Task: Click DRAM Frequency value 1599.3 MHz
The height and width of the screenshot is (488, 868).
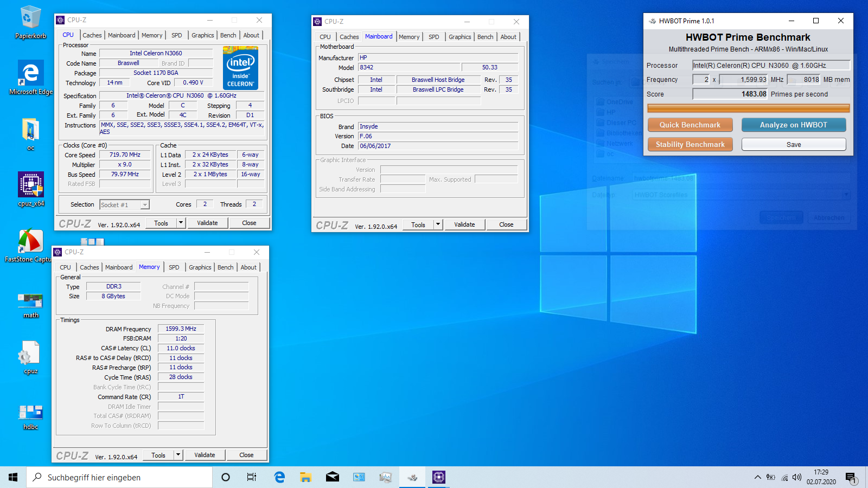Action: point(181,329)
